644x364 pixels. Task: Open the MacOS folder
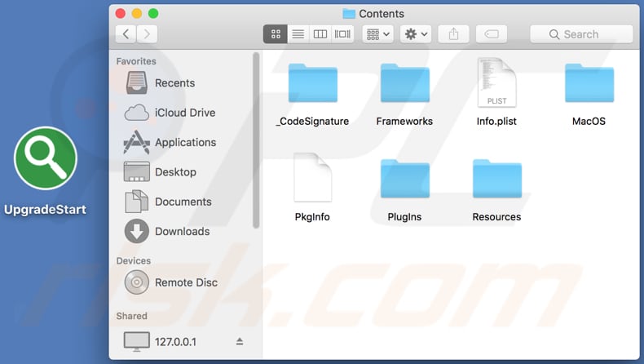(x=589, y=84)
